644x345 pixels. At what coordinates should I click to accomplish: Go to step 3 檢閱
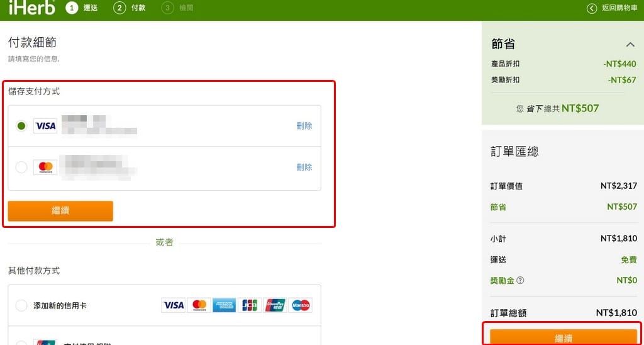click(177, 8)
